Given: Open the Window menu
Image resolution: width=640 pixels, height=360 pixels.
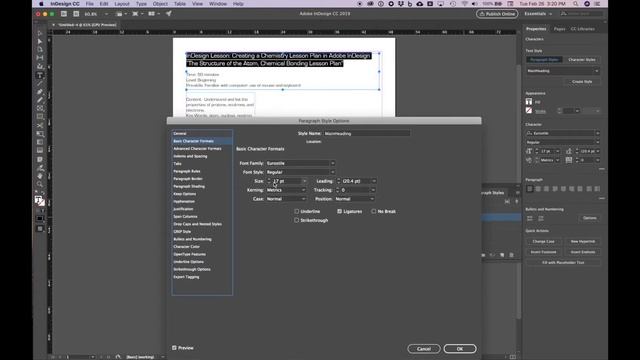Looking at the screenshot, I should click(218, 4).
